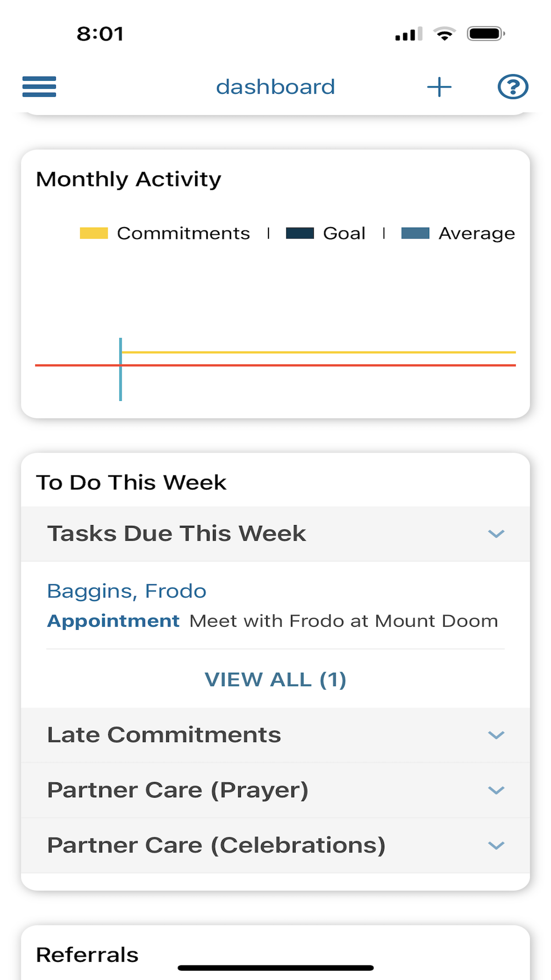Tap the plus add icon
The image size is (551, 980).
439,87
